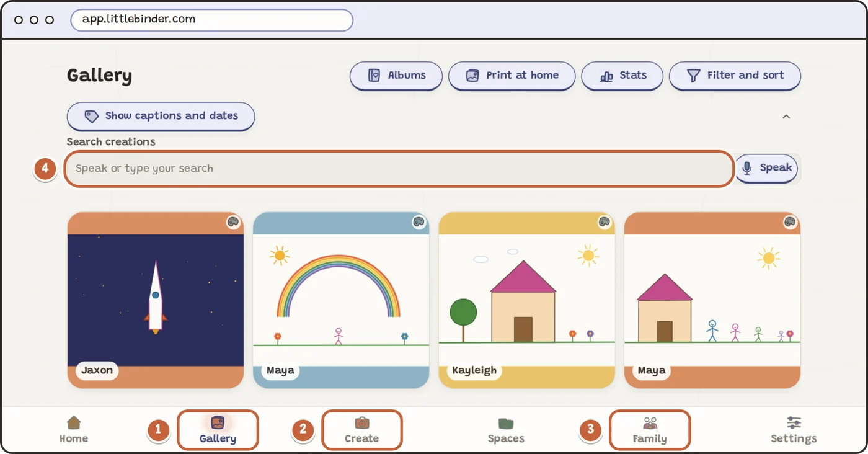Open the Family tab
This screenshot has width=868, height=454.
tap(650, 430)
